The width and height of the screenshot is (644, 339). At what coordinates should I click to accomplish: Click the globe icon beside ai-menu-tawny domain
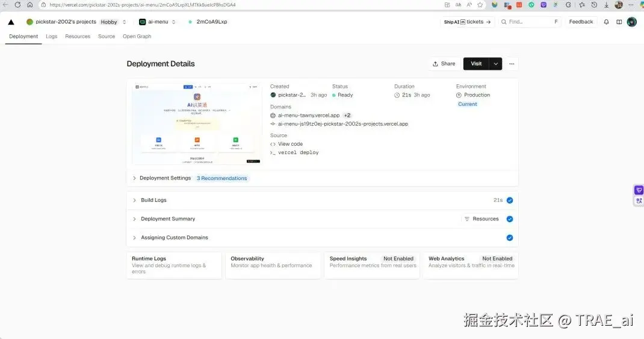(273, 116)
